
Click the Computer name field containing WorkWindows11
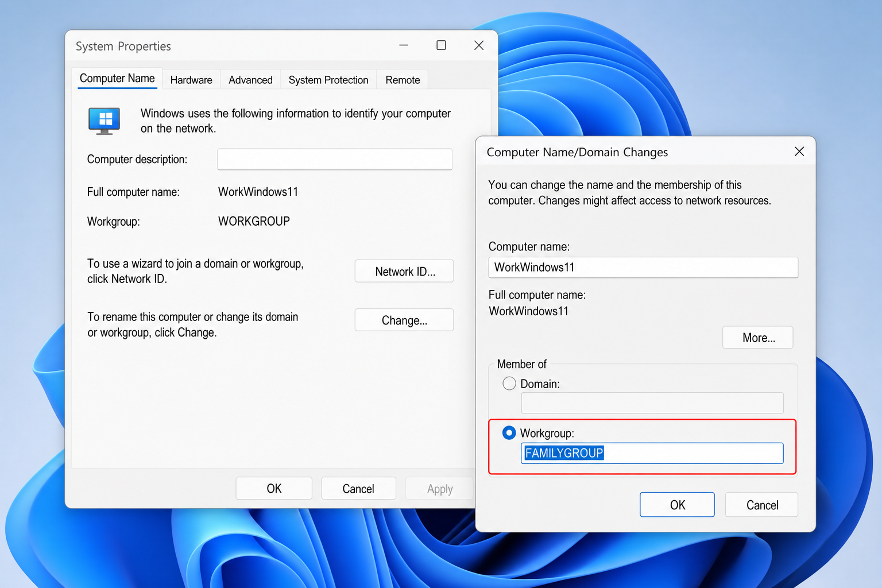[x=643, y=267]
